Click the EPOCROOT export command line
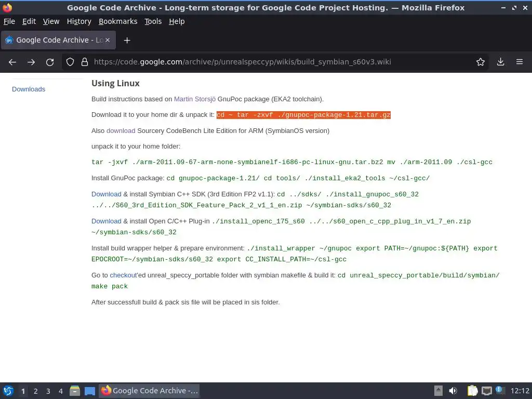The height and width of the screenshot is (399, 532). click(219, 259)
